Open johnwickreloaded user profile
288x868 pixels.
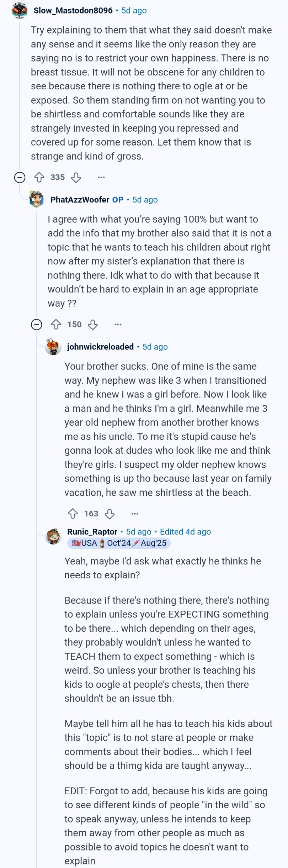pyautogui.click(x=100, y=347)
